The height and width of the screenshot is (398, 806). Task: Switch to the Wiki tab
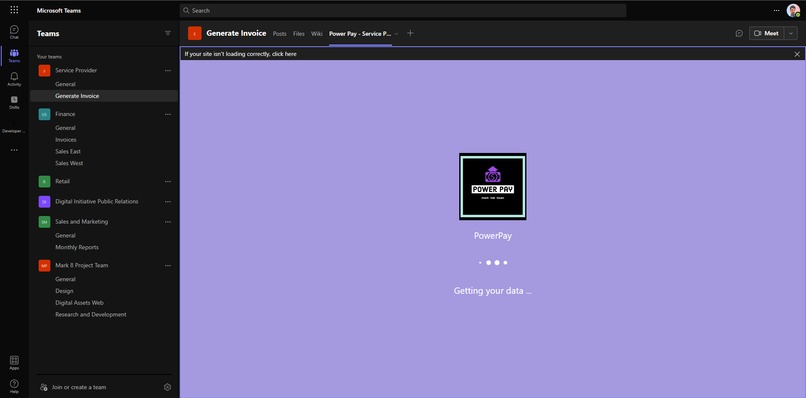coord(317,33)
